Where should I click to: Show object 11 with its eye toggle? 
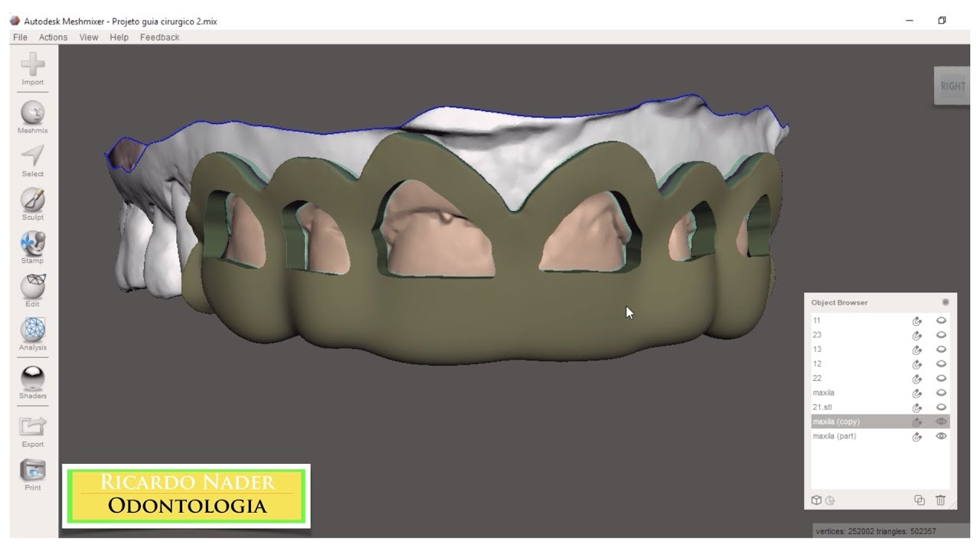tap(942, 321)
